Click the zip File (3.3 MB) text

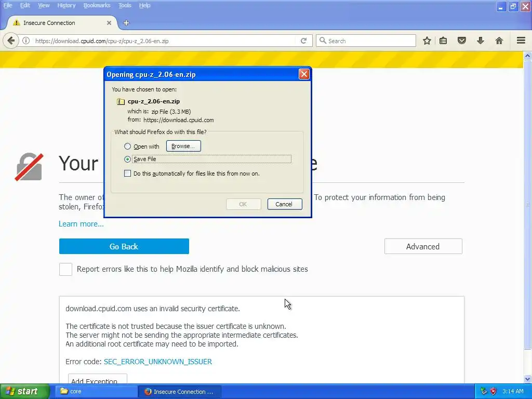171,112
